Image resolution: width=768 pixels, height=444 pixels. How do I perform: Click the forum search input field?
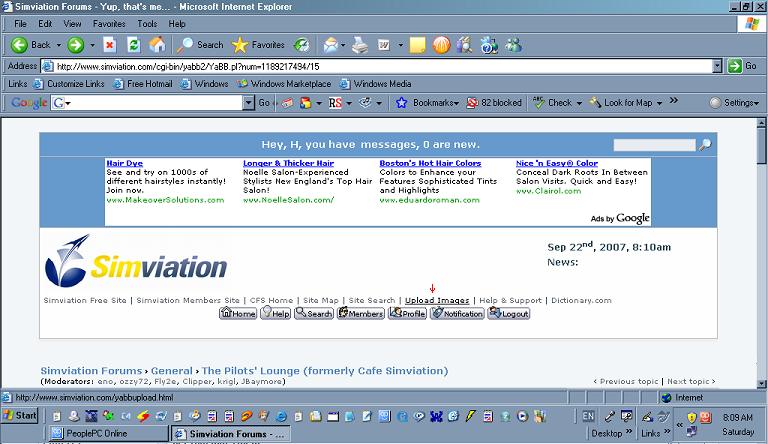click(654, 145)
